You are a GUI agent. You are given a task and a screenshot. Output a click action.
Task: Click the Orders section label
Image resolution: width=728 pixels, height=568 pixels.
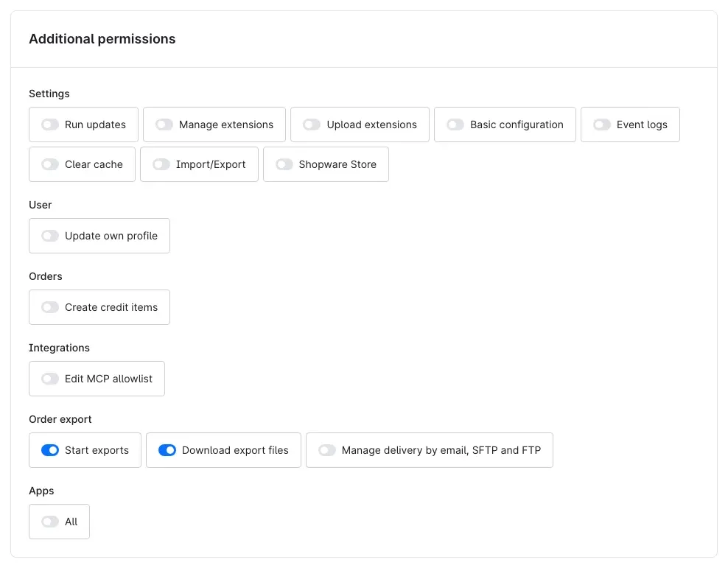(x=46, y=276)
